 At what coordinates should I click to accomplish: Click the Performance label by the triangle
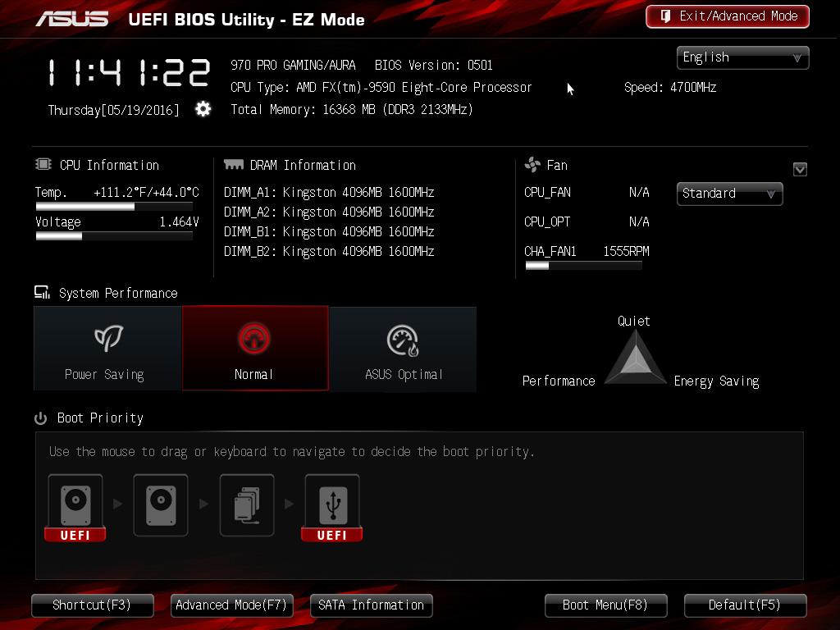click(559, 381)
